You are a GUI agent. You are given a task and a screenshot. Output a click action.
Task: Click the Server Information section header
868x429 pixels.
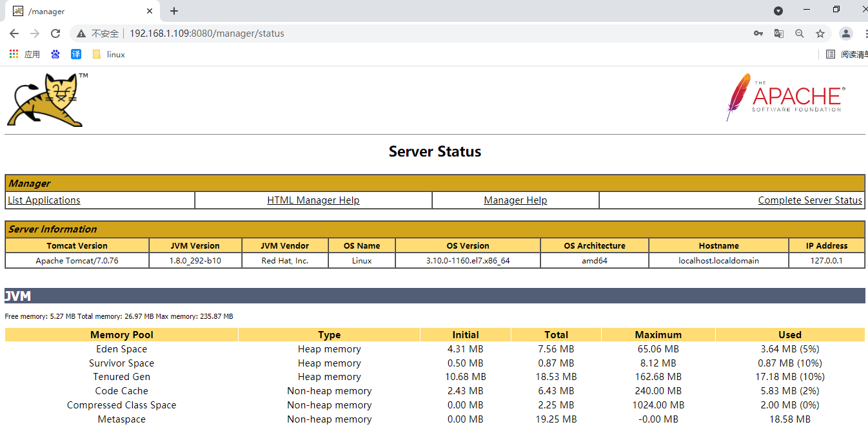click(x=435, y=229)
